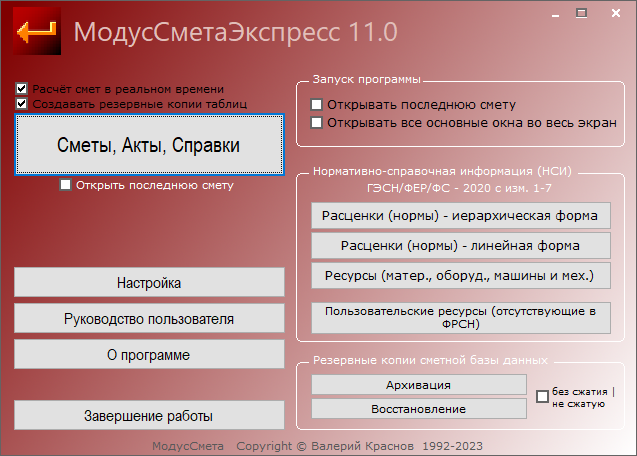
Task: Open Расценки (нормы) - линейная форма
Action: (x=461, y=246)
